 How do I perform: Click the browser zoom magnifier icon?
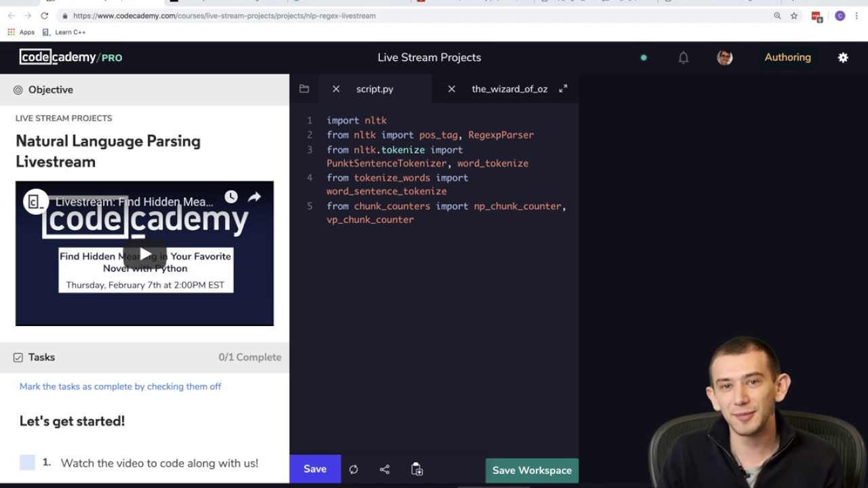[777, 16]
